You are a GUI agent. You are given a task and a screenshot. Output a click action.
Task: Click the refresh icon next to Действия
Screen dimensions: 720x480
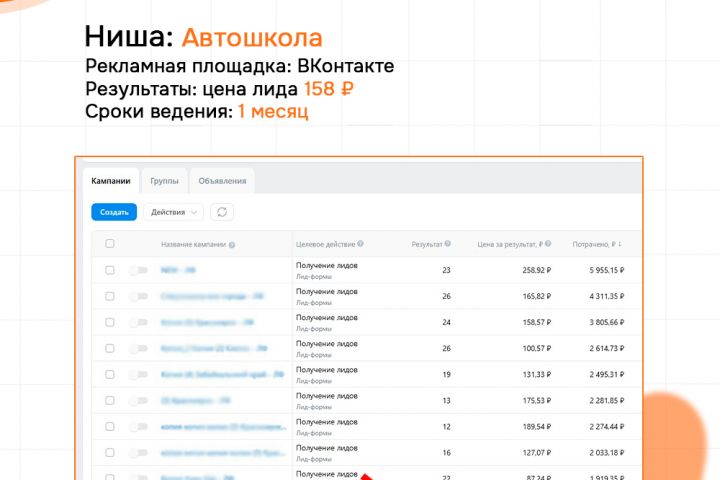[222, 212]
